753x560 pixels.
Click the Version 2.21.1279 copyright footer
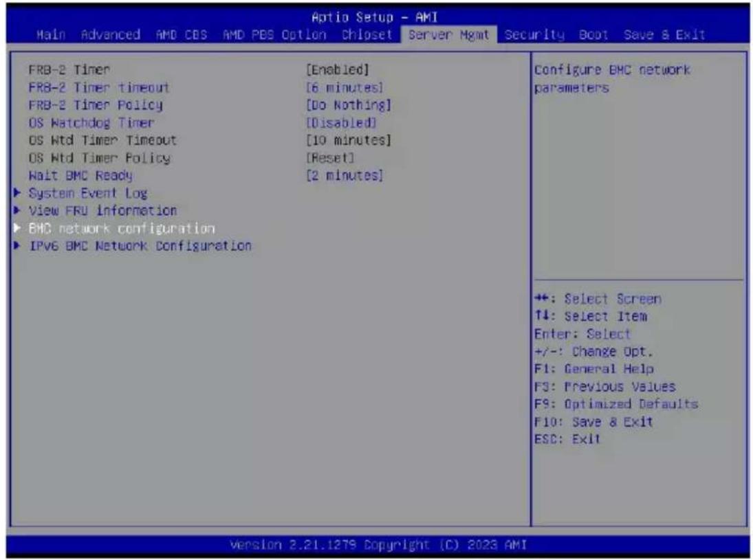tap(378, 545)
